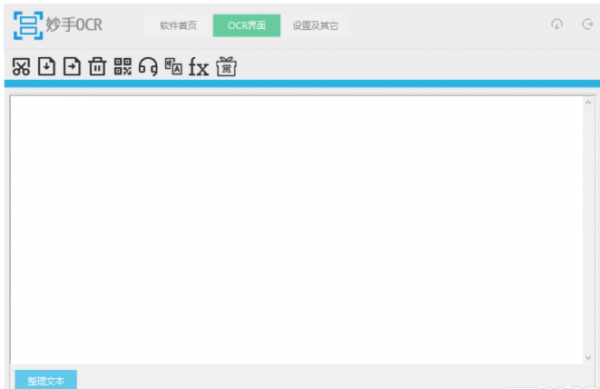
Task: Click the QR code recognition icon
Action: pos(123,67)
